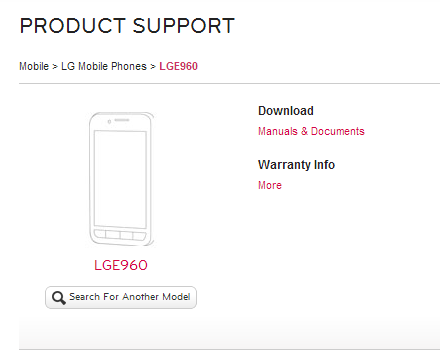Open Manuals & Documents download link

click(x=311, y=131)
